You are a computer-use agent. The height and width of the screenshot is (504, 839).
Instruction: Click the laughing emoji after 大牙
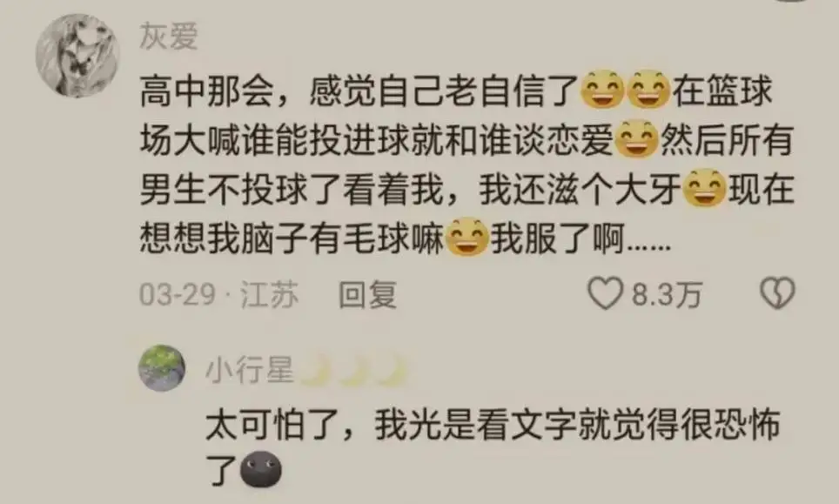click(706, 188)
